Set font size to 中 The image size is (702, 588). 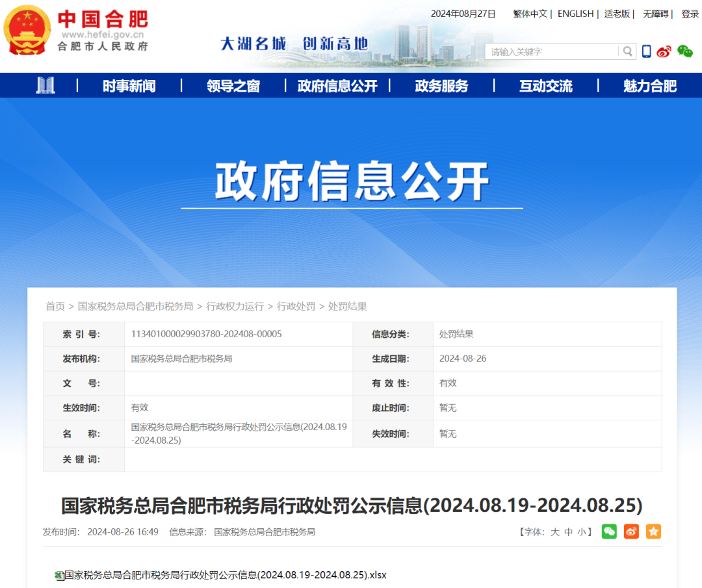pos(568,532)
